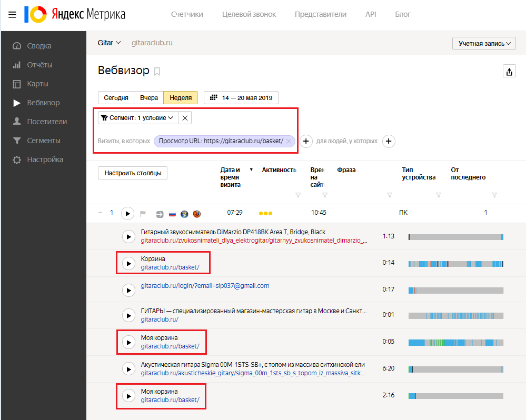This screenshot has height=420, width=526.
Task: Play Корзина page recording
Action: click(128, 264)
